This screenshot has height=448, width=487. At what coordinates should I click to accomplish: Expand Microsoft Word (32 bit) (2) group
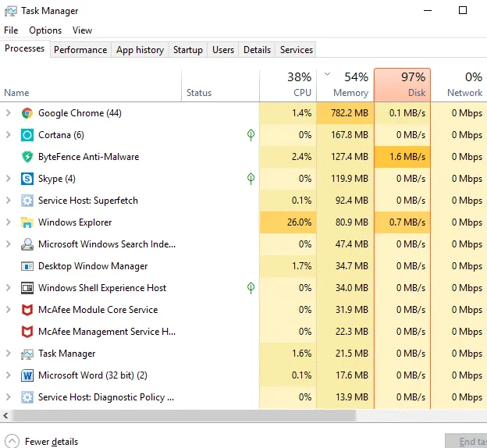pyautogui.click(x=9, y=375)
